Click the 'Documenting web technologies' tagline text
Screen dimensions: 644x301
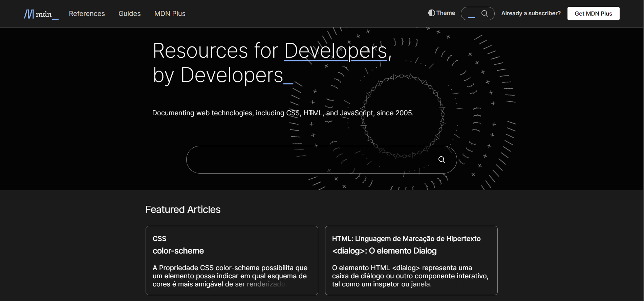(x=283, y=113)
